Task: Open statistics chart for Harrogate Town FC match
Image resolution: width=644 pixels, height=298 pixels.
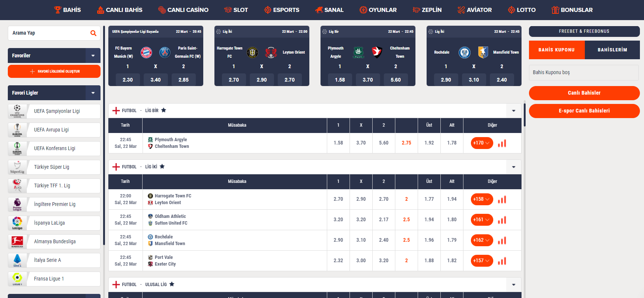Action: (x=502, y=199)
